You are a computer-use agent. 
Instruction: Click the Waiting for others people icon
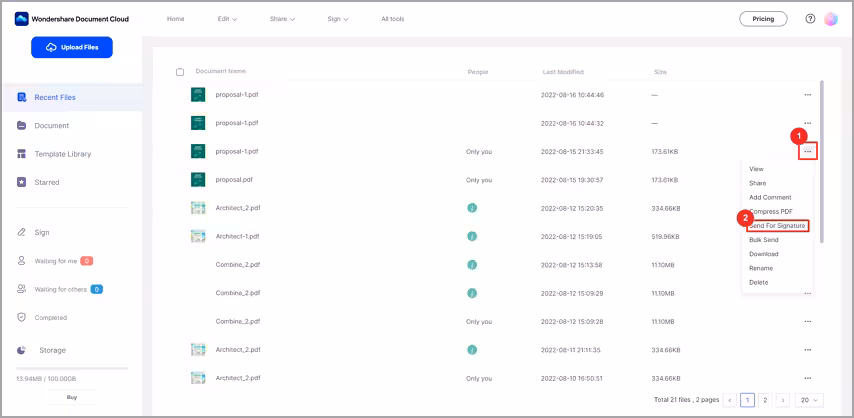pyautogui.click(x=22, y=289)
